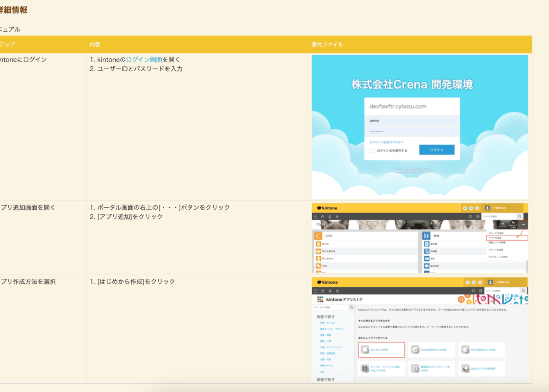
Task: Open the ログイン画面 hyperlink
Action: 144,60
